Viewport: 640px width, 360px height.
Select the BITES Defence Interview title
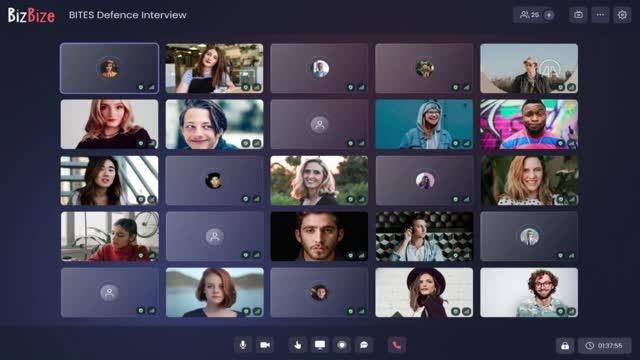[127, 15]
